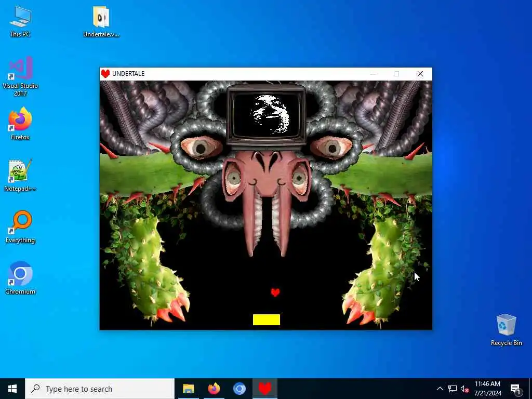Select the Recycle Bin icon
This screenshot has width=532, height=399.
(506, 330)
